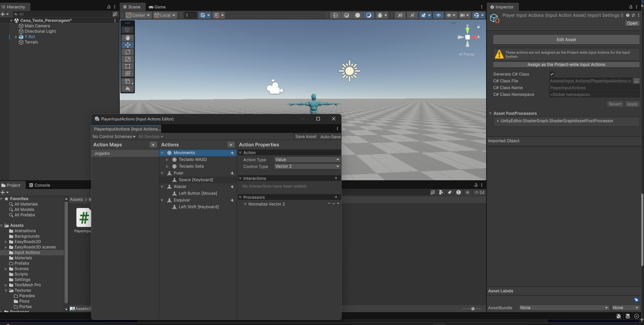Search by label icon in Project panel
This screenshot has height=325, width=644.
click(x=450, y=192)
